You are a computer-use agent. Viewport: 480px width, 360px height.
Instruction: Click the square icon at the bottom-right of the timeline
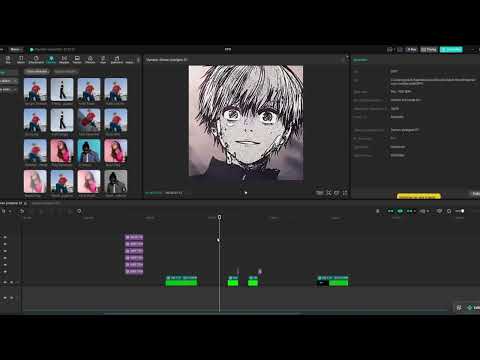pos(459,307)
